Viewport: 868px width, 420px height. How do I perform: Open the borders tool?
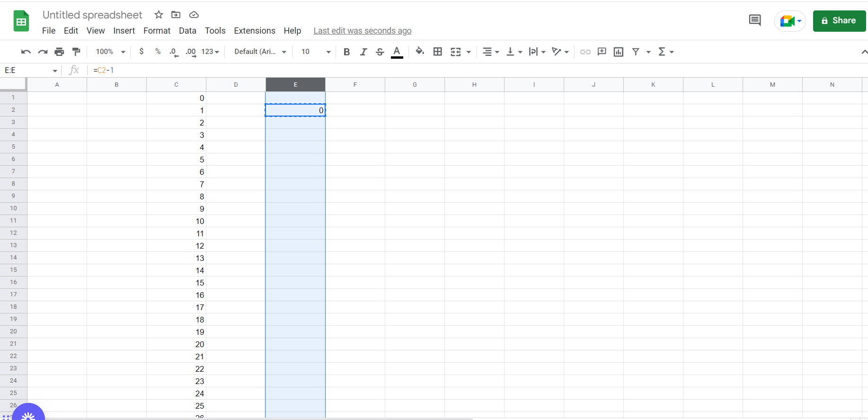[x=438, y=52]
